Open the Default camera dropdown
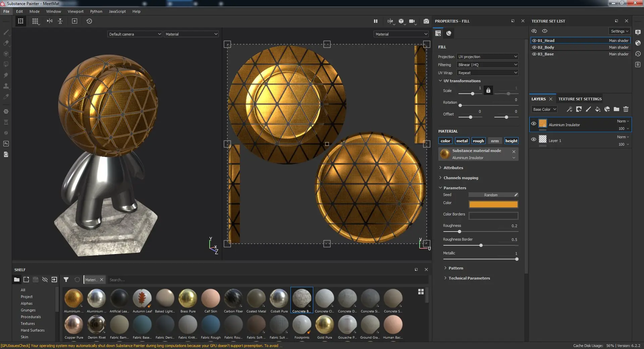 click(x=135, y=34)
